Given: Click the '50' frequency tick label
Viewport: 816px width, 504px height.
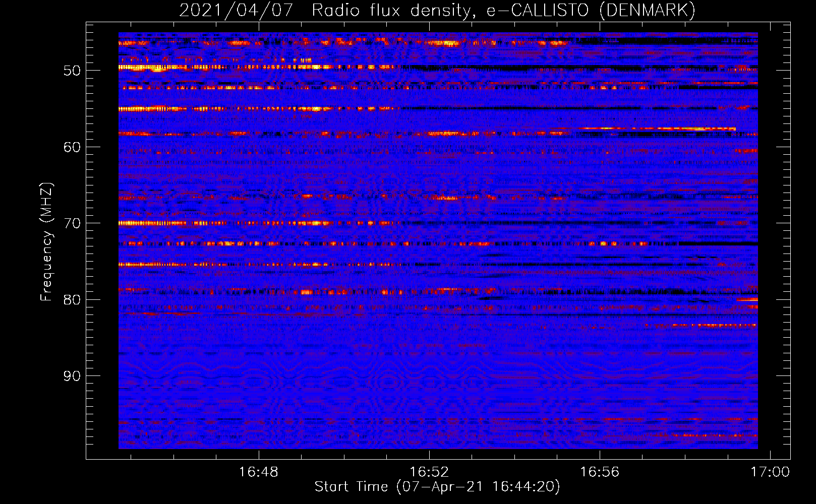Looking at the screenshot, I should (72, 71).
